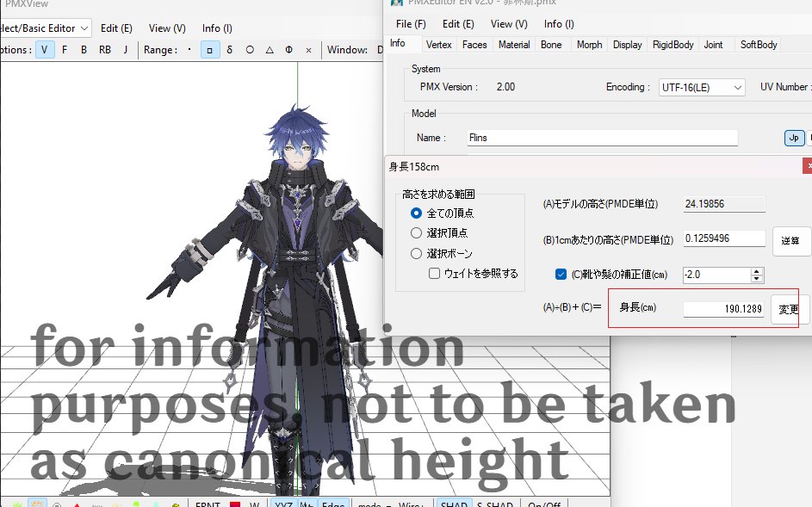This screenshot has height=507, width=812.
Task: Click the model Name field containing Flins
Action: pyautogui.click(x=602, y=138)
